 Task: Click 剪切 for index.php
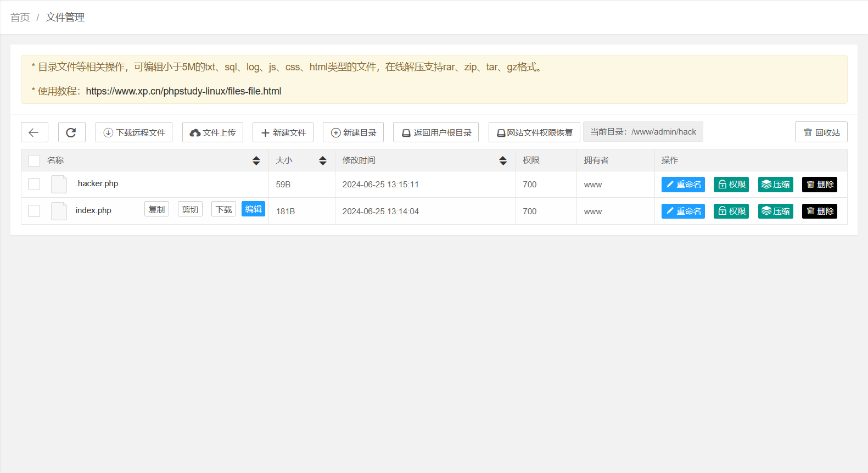click(x=190, y=209)
